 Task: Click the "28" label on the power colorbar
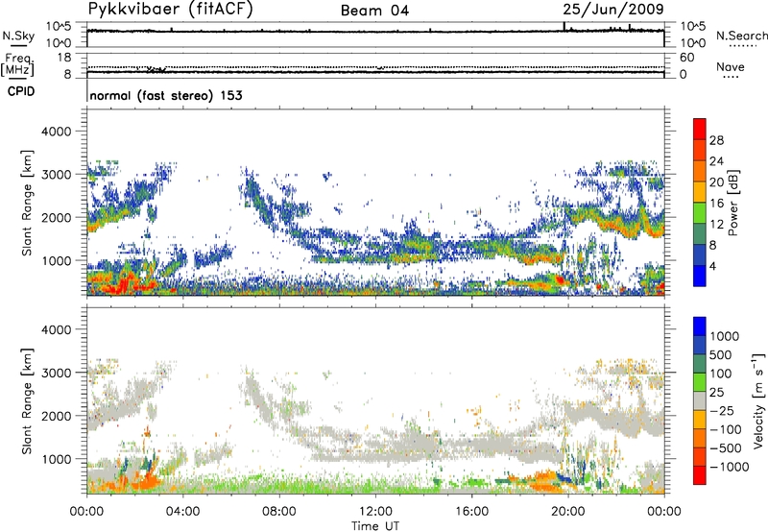click(716, 140)
